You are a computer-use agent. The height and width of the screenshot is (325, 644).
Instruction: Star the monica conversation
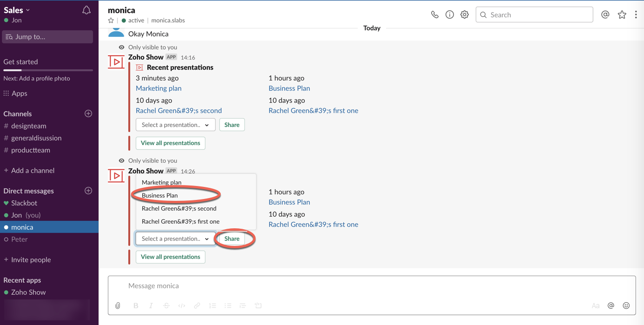tap(111, 20)
